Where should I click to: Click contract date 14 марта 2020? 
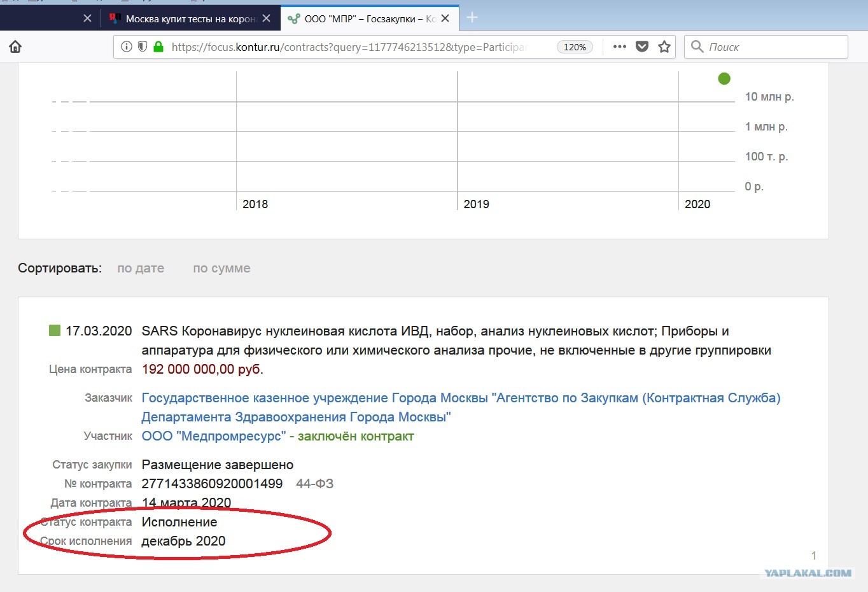[186, 503]
